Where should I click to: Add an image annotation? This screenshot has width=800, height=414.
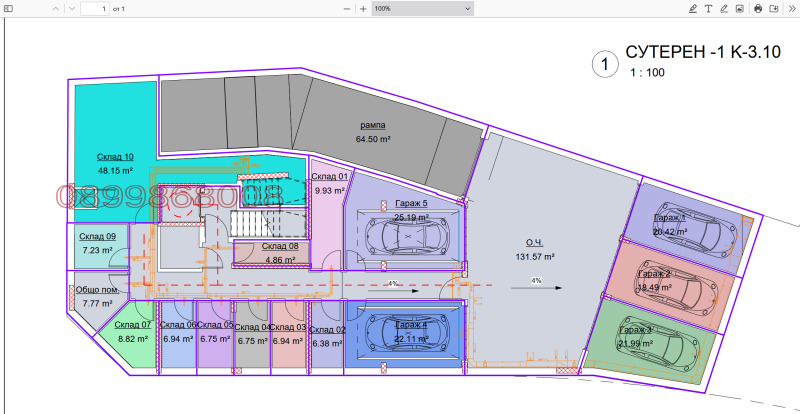tap(739, 8)
